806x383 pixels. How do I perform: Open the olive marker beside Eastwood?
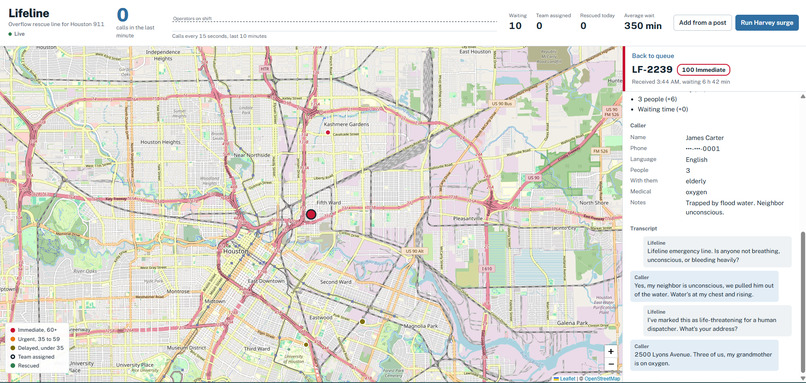362,321
